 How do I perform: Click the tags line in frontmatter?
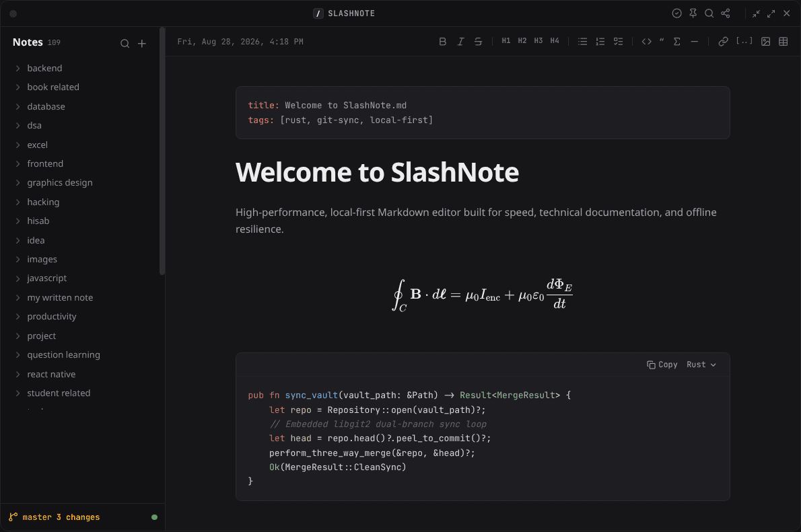coord(340,120)
